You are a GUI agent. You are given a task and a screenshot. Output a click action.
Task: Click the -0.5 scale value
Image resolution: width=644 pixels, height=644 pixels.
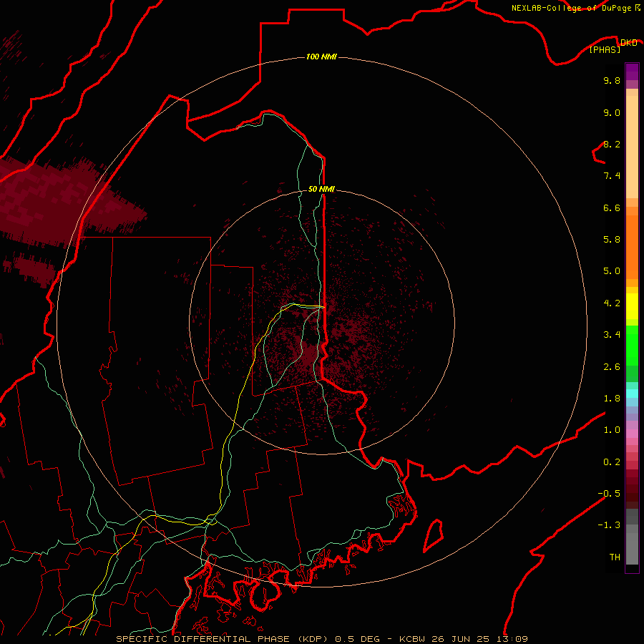tap(609, 494)
